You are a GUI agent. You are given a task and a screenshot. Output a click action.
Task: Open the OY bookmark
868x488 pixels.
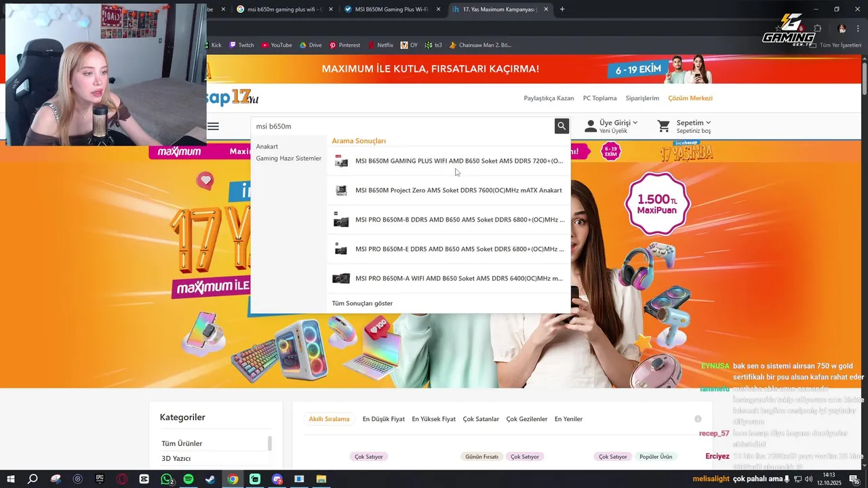(409, 45)
